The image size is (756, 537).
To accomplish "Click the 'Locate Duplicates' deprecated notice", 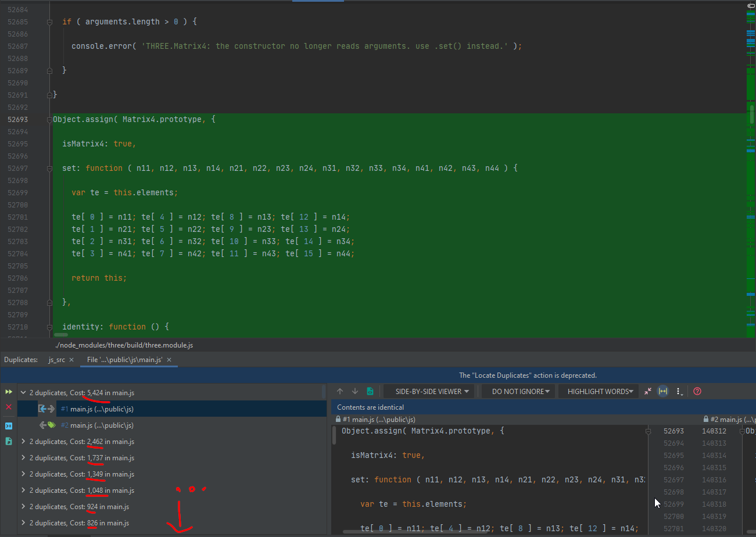I will [528, 375].
